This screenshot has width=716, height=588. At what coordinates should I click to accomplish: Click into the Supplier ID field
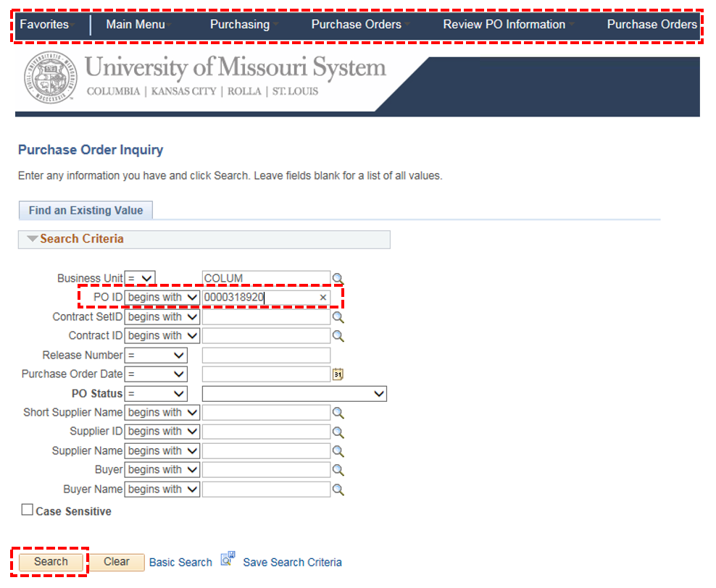[x=266, y=432]
